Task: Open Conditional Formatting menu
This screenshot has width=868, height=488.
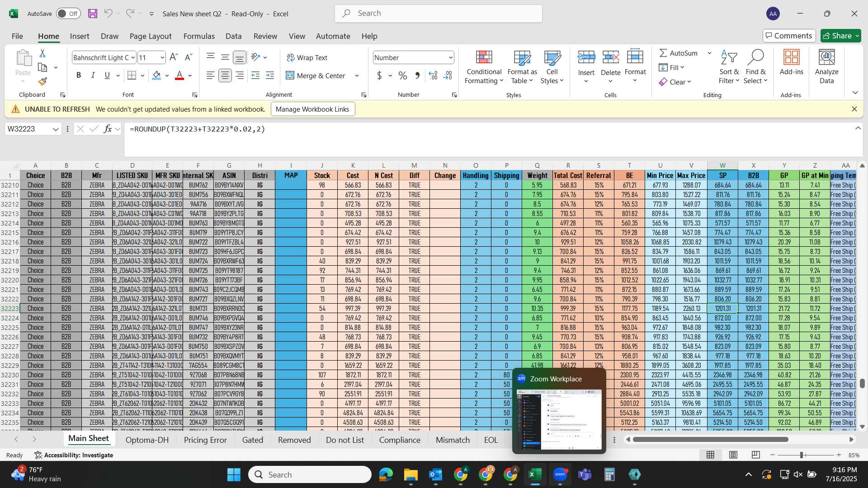Action: pos(484,67)
